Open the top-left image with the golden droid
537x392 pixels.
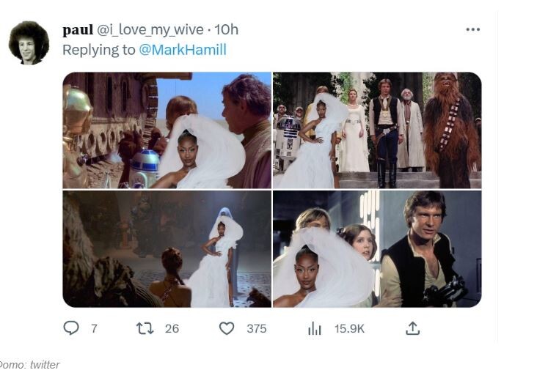(x=167, y=130)
